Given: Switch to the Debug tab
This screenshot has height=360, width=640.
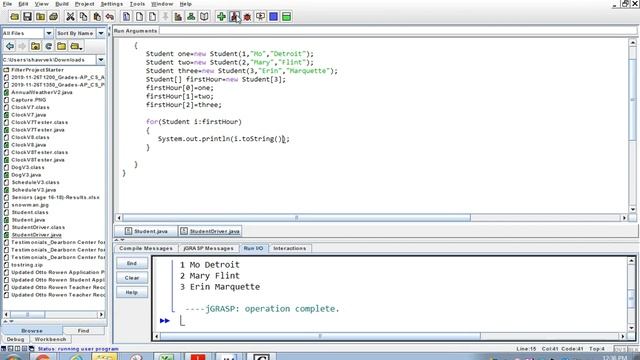Looking at the screenshot, I should [16, 339].
